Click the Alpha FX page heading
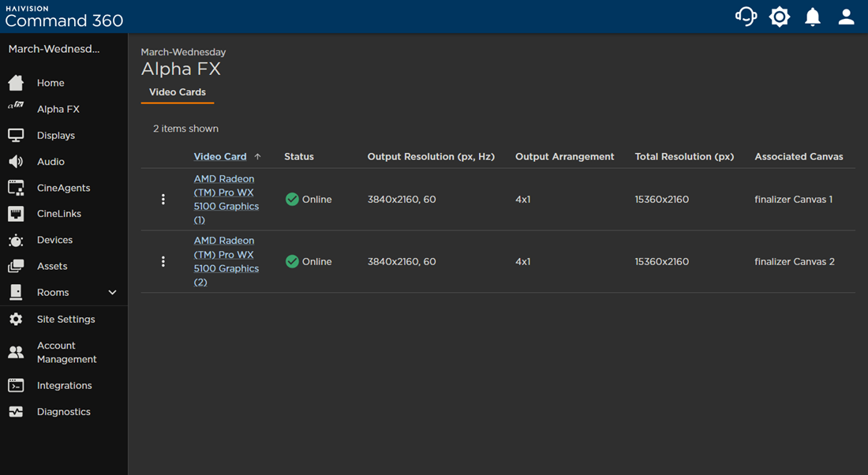 tap(181, 69)
